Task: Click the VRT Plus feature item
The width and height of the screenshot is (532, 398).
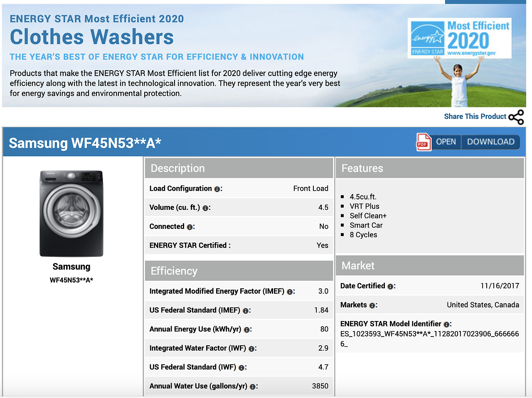Action: click(x=365, y=206)
